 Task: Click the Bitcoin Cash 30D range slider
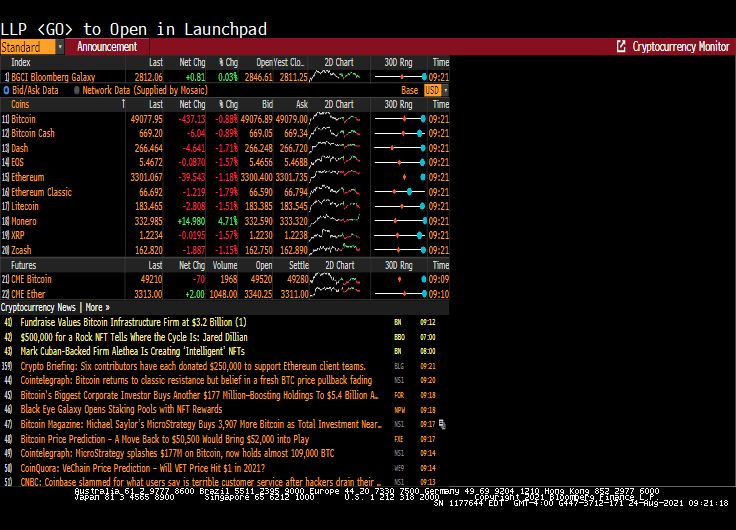click(399, 133)
